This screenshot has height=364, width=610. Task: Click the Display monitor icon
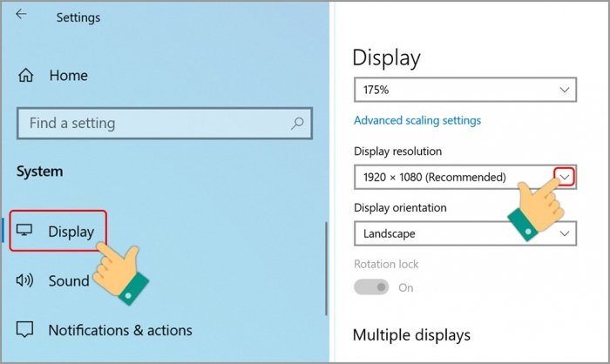[25, 232]
